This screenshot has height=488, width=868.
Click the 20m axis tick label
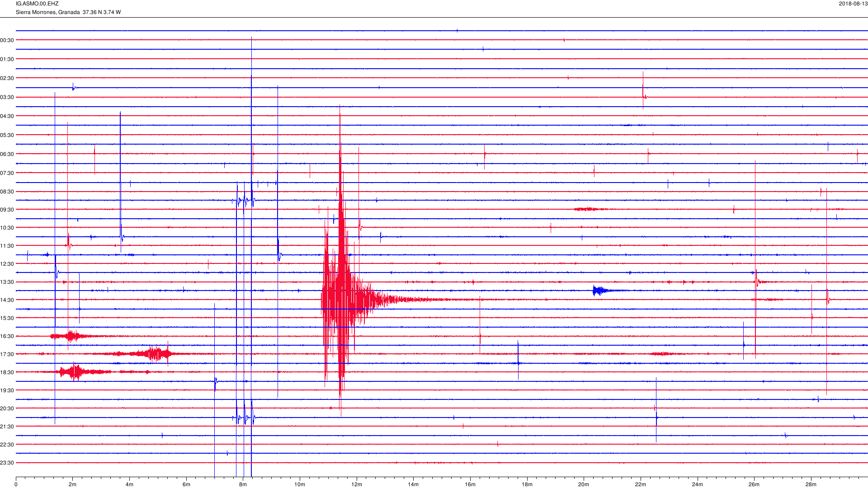pyautogui.click(x=584, y=484)
